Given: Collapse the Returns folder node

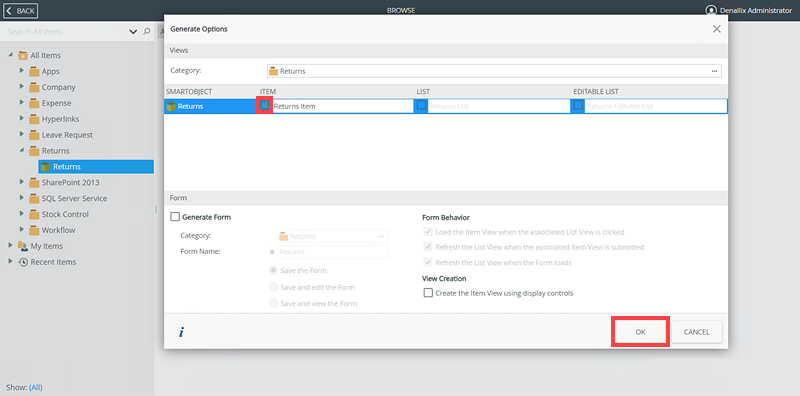Looking at the screenshot, I should click(x=21, y=150).
